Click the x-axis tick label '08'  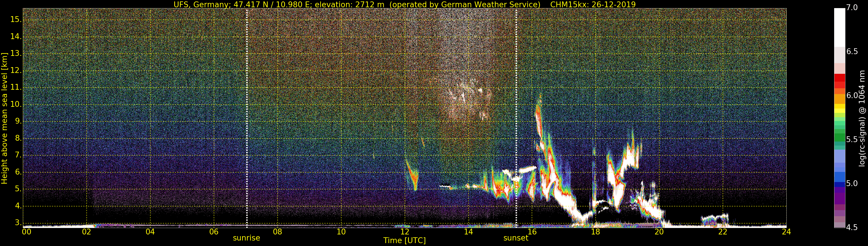(277, 232)
